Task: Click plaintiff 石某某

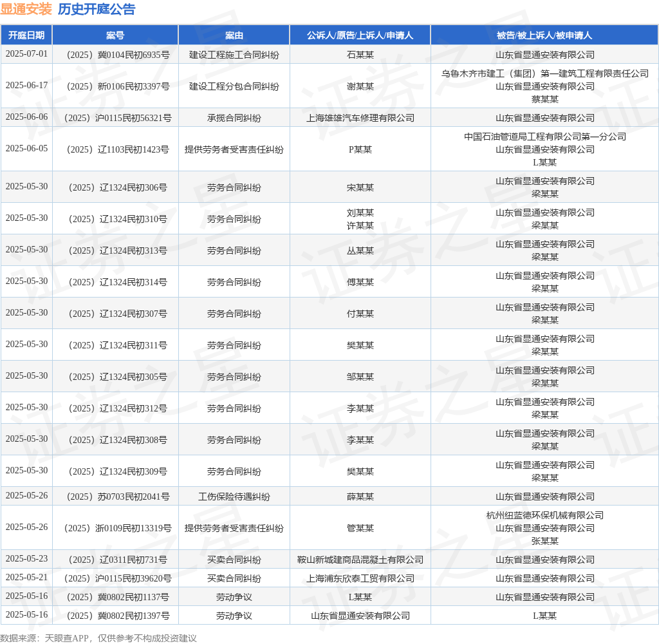Action: point(360,55)
